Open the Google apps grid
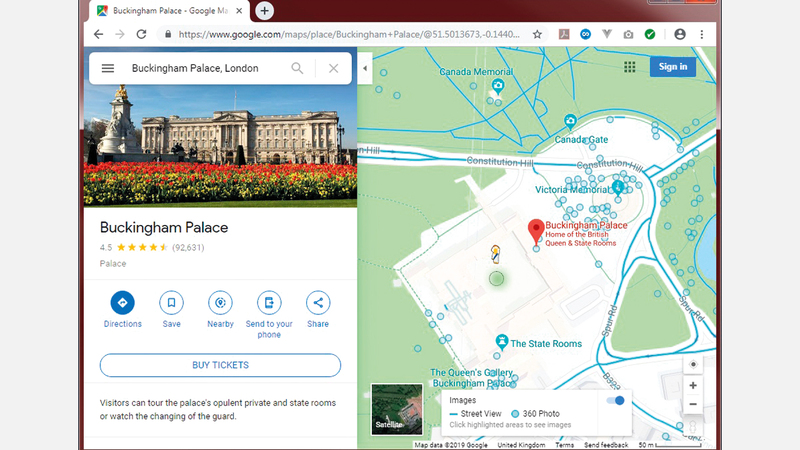The height and width of the screenshot is (450, 800). [630, 67]
